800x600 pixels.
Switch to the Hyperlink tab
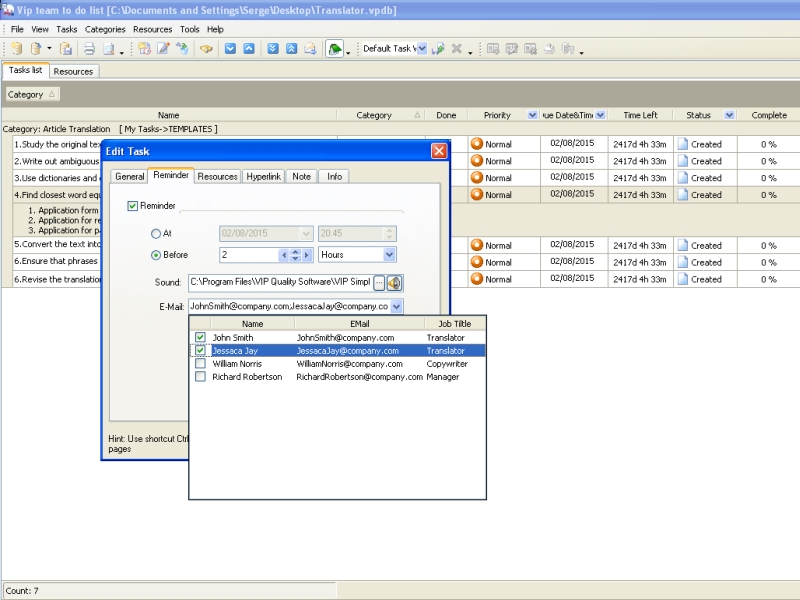pyautogui.click(x=264, y=176)
